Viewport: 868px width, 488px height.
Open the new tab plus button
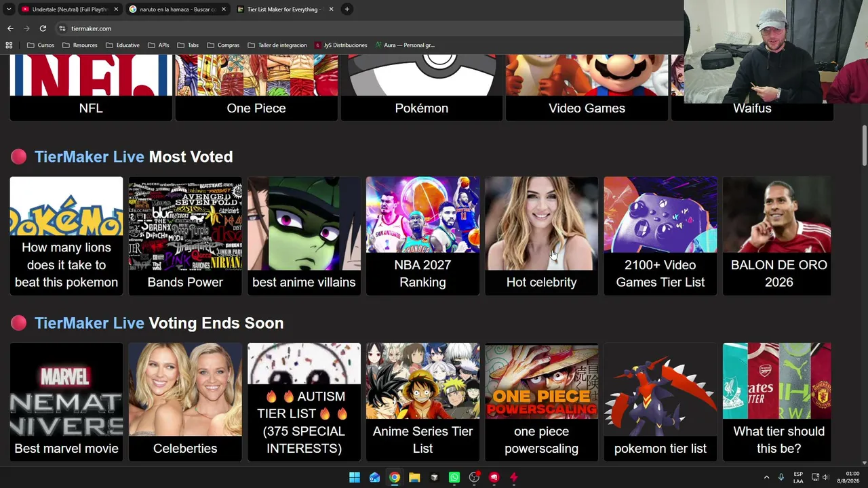pyautogui.click(x=347, y=9)
